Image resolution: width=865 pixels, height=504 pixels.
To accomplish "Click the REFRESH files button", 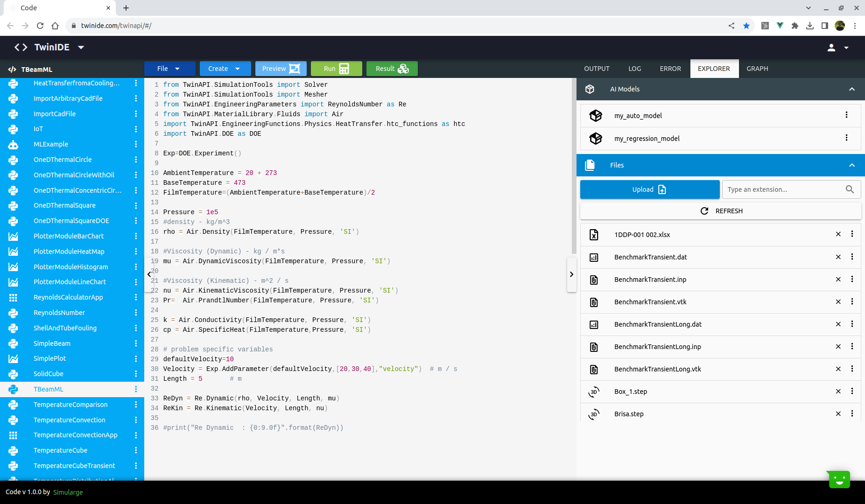I will 720,211.
